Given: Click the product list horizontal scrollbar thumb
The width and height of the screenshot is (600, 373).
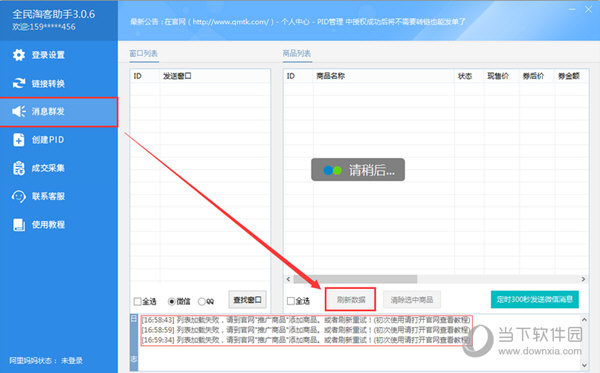Looking at the screenshot, I should pyautogui.click(x=355, y=279).
